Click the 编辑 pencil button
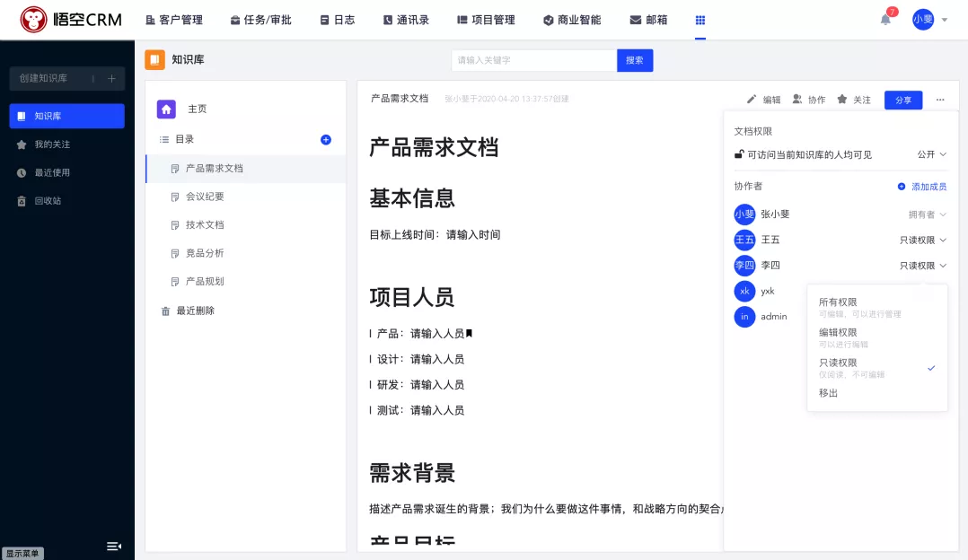 (763, 100)
